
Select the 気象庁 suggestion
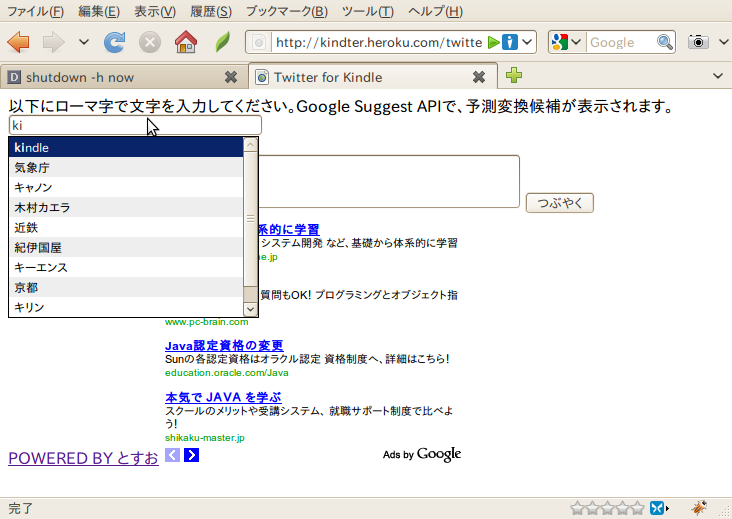pyautogui.click(x=126, y=168)
